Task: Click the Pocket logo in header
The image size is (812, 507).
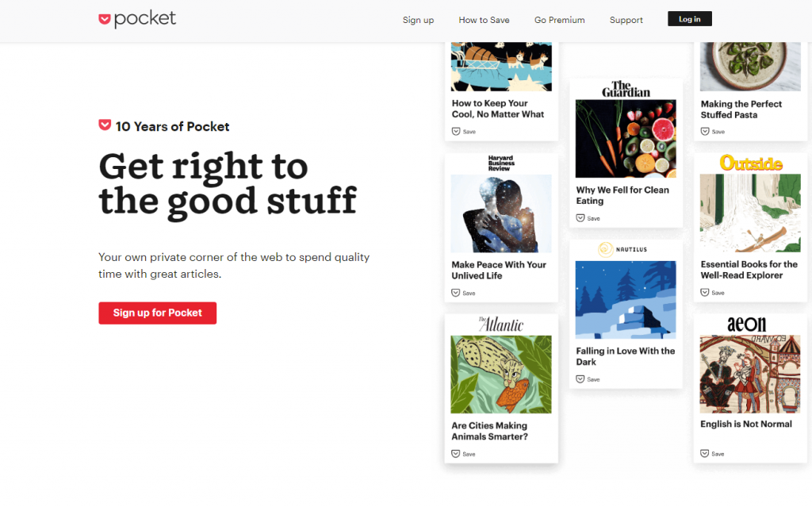Action: pos(137,19)
